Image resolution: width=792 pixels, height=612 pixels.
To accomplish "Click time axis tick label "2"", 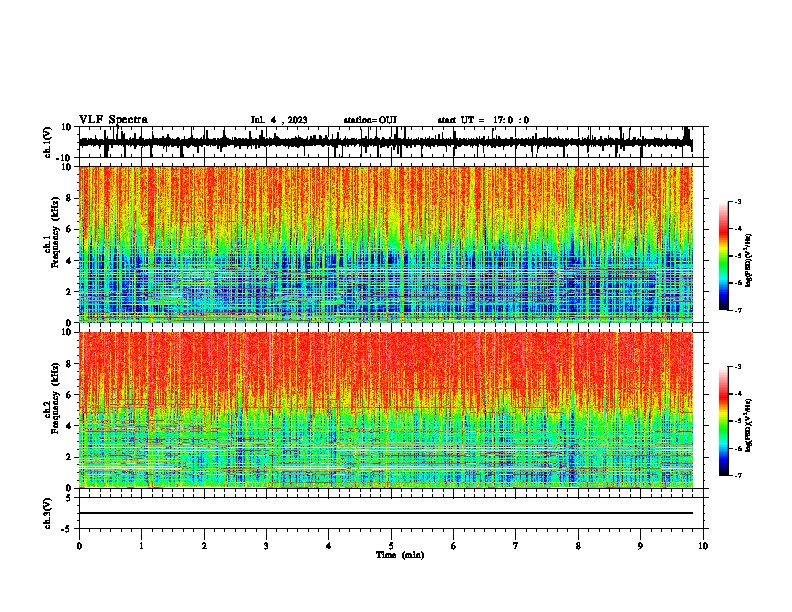I will pos(204,546).
